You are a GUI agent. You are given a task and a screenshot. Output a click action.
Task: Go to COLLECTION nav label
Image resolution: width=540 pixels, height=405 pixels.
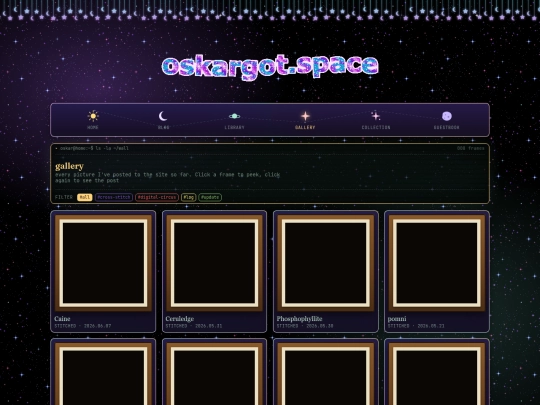click(376, 127)
